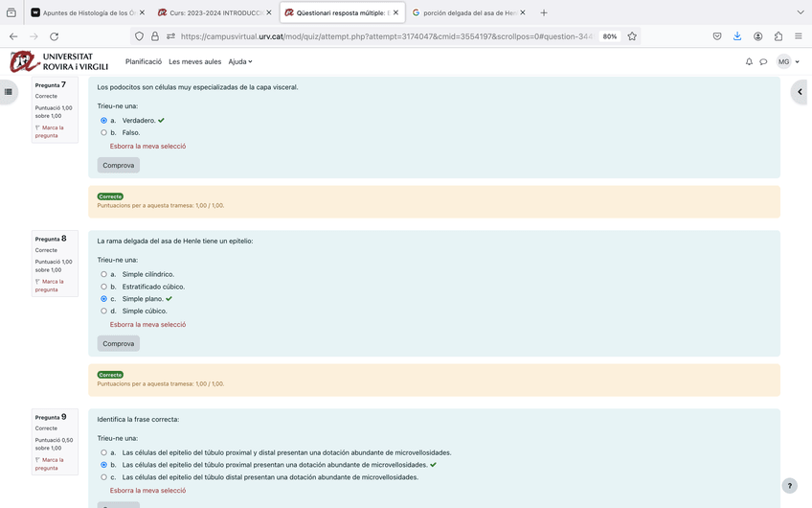Open the Planificació menu item
The image size is (812, 508).
point(144,62)
